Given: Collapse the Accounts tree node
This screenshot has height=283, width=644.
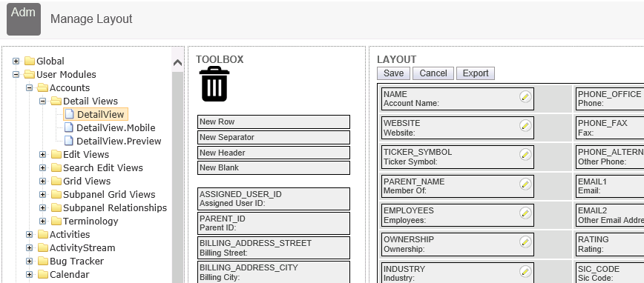Looking at the screenshot, I should 29,87.
